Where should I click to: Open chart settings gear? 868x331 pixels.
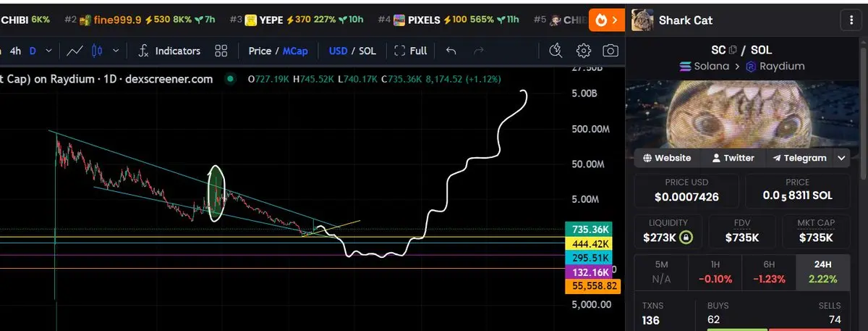click(584, 51)
